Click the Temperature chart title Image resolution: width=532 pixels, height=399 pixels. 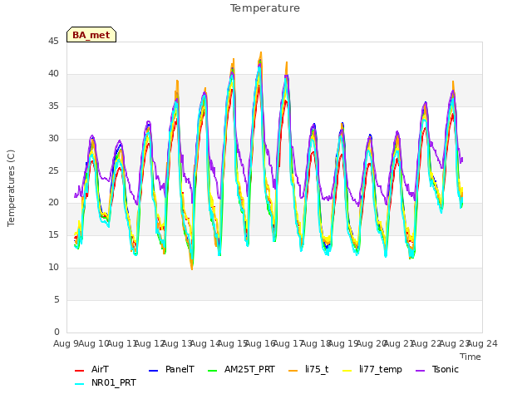[x=265, y=8]
